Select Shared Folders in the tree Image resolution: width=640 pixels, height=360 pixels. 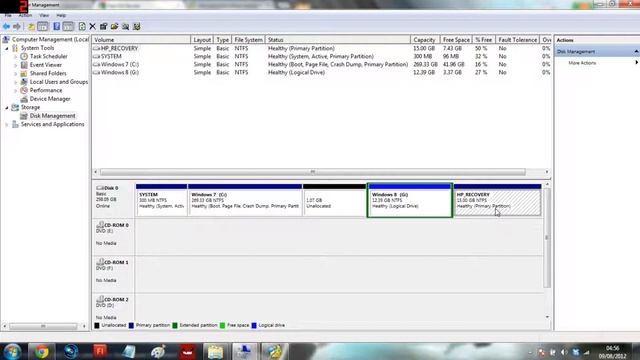click(48, 73)
